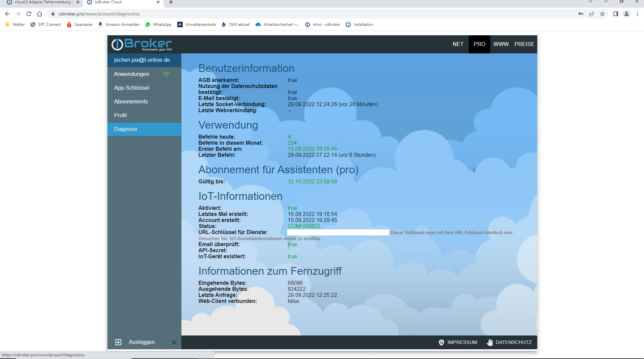
Task: Toggle the browser side panel
Action: [x=616, y=14]
